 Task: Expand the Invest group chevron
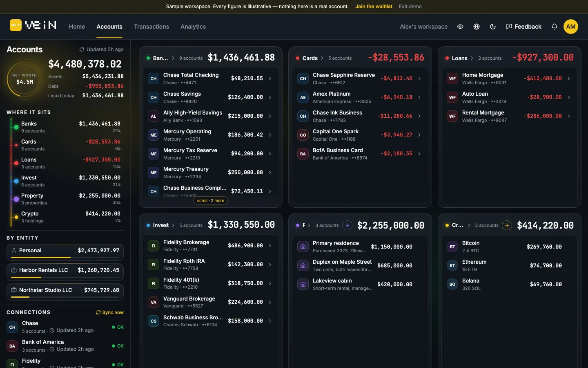173,225
